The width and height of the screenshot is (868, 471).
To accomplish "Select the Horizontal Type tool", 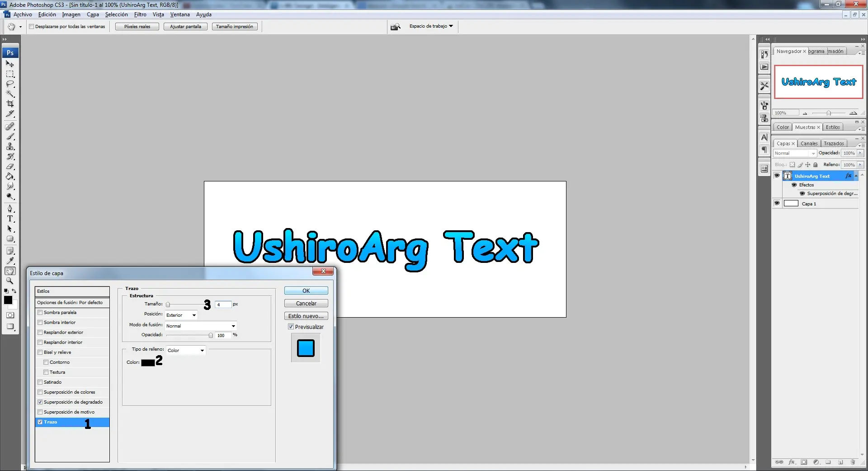I will pos(10,219).
